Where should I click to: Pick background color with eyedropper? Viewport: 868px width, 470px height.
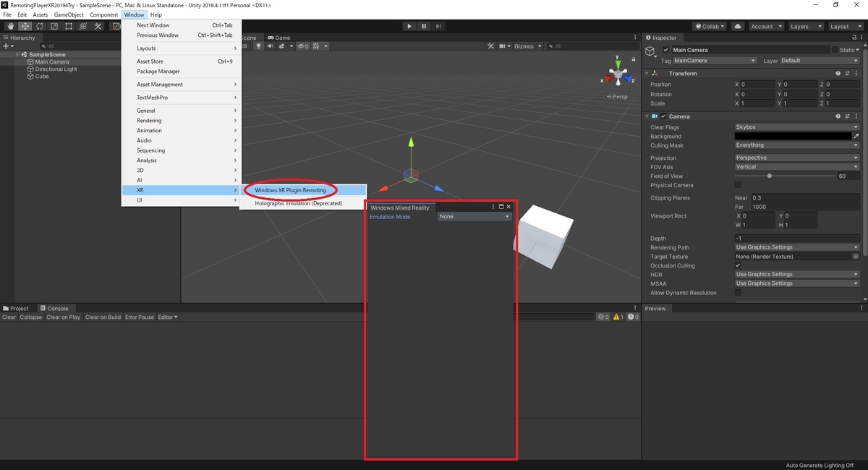pos(856,136)
